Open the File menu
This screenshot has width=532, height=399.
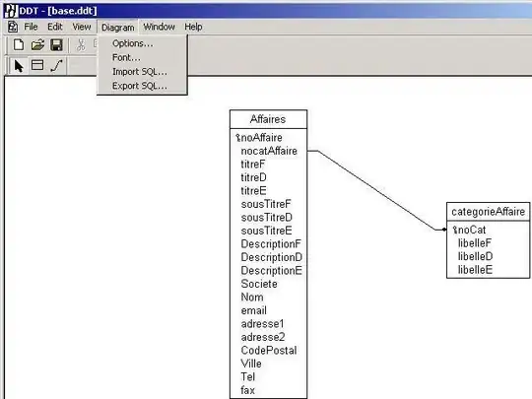(x=31, y=27)
